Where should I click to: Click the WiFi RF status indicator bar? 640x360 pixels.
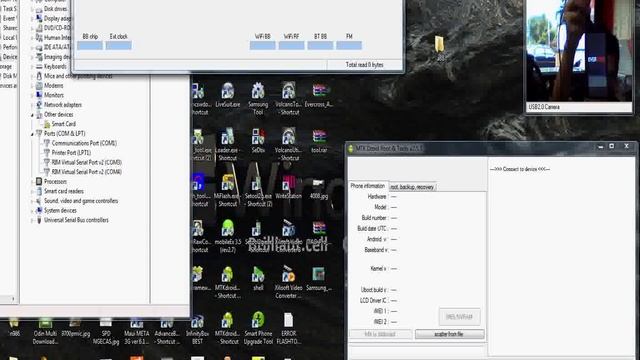(x=291, y=46)
